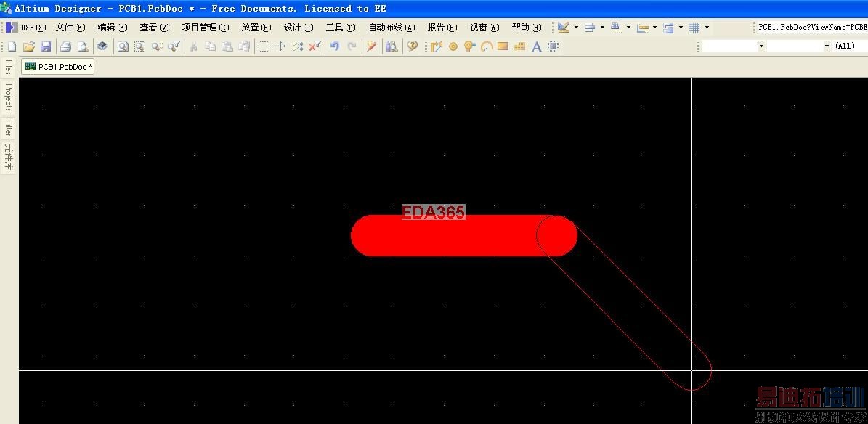
Task: Select the red track segment
Action: point(464,235)
